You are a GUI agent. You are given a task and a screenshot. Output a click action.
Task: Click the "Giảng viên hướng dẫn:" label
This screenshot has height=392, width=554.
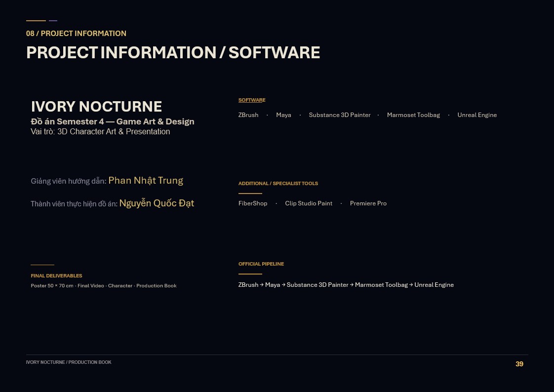(x=69, y=181)
